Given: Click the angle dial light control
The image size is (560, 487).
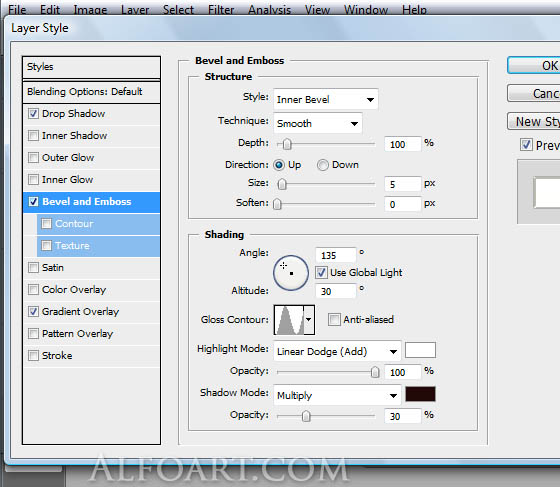Looking at the screenshot, I should click(x=291, y=273).
